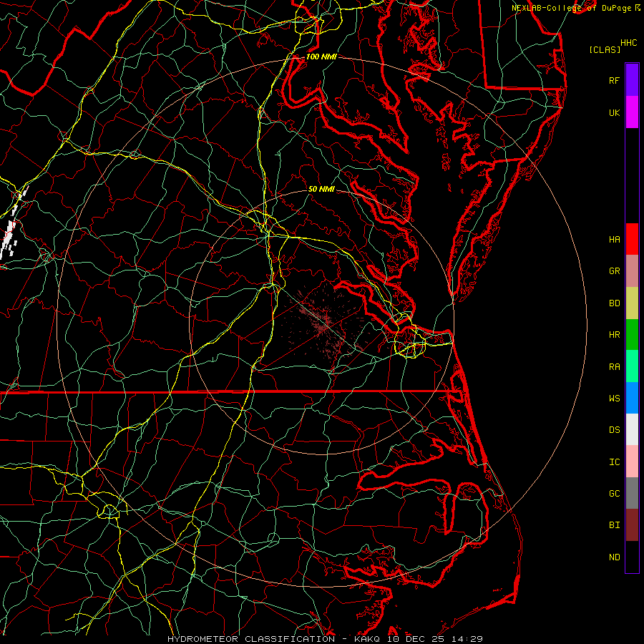The width and height of the screenshot is (644, 644).
Task: Click the ND legend label
Action: click(614, 557)
